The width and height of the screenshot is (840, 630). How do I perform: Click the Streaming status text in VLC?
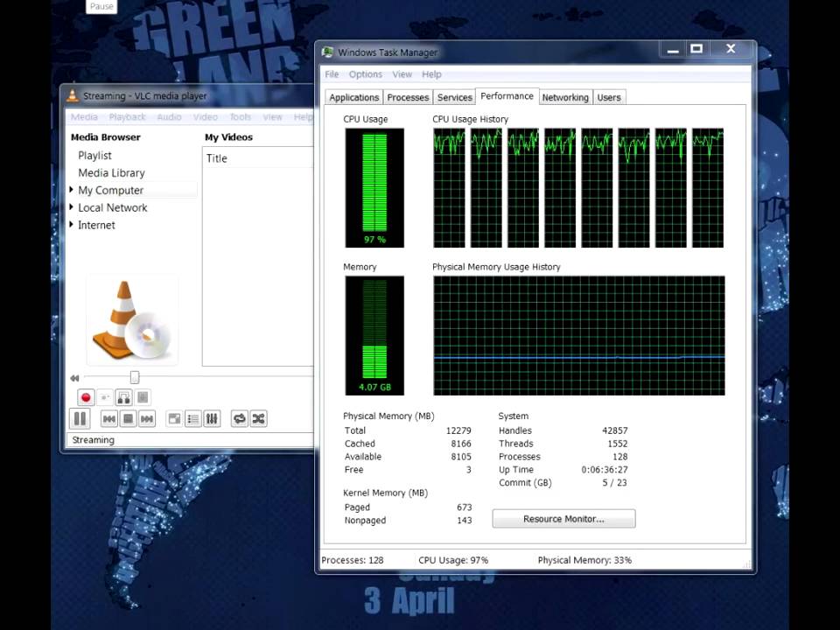coord(94,440)
